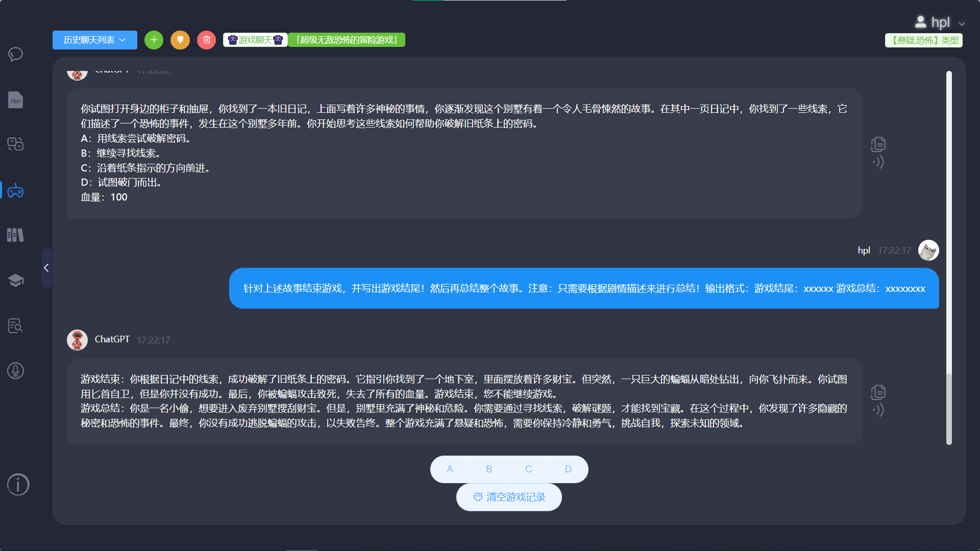Screen dimensions: 980x551
Task: Open the translation sidebar icon
Action: coord(15,144)
